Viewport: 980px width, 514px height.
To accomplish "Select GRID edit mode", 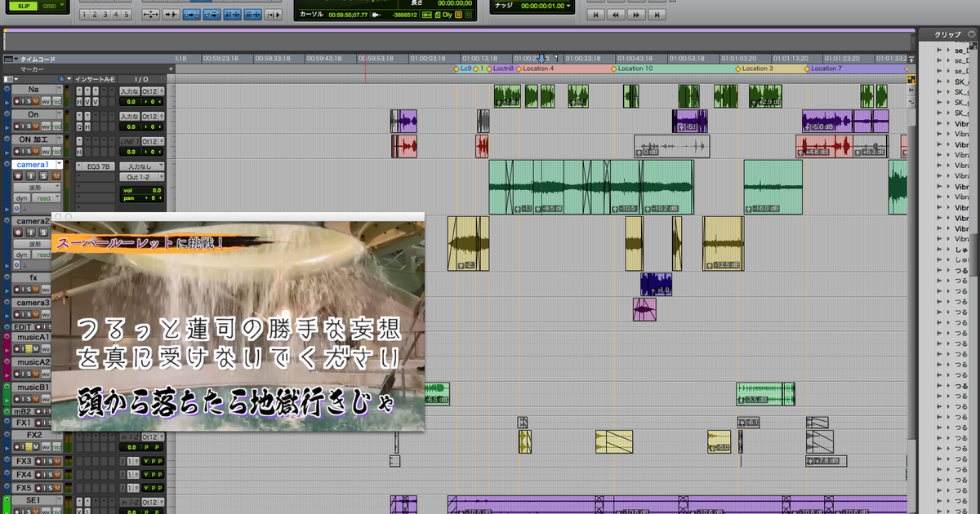I will (x=49, y=6).
